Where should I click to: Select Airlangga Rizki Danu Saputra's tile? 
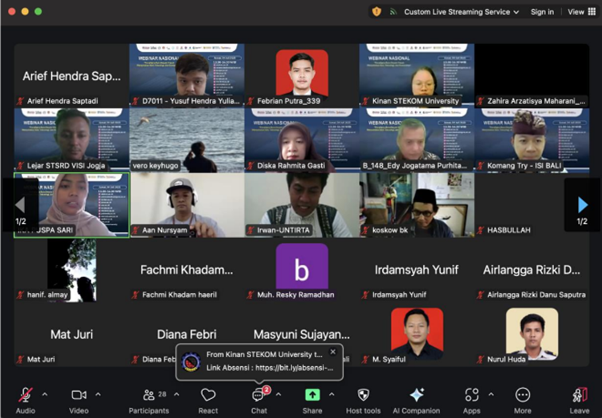(x=532, y=270)
